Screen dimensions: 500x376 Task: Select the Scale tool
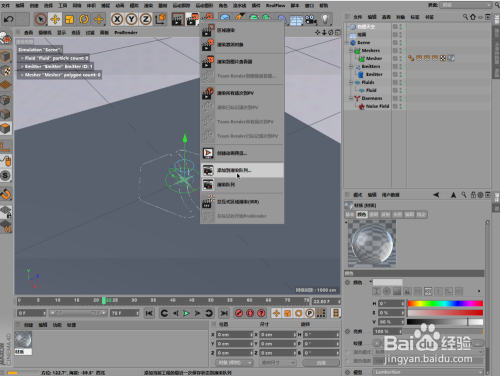(69, 19)
